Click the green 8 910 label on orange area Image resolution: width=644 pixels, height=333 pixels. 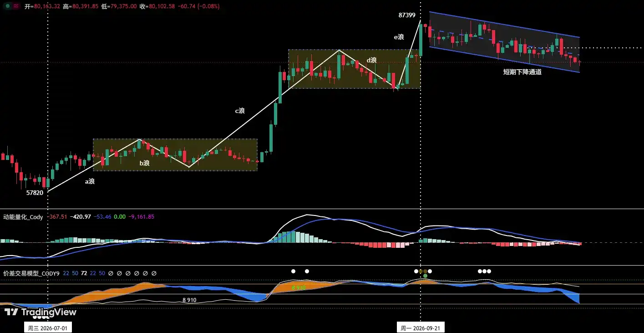tap(299, 287)
